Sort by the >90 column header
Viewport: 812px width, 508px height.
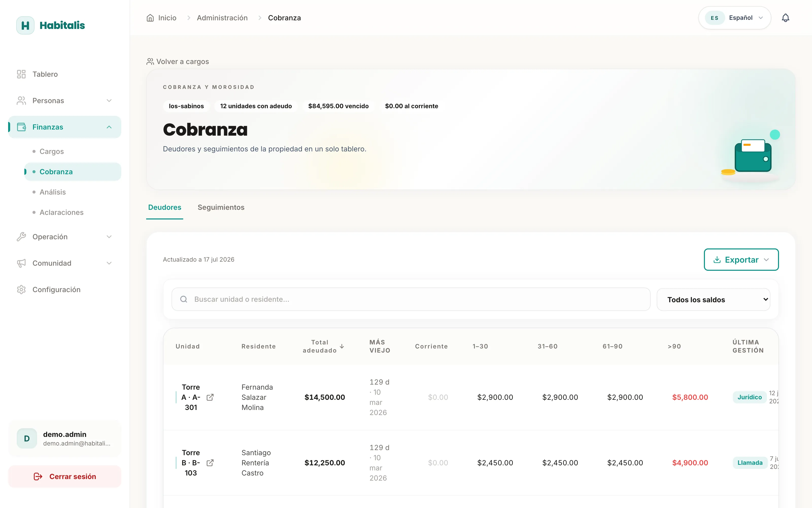pos(674,346)
